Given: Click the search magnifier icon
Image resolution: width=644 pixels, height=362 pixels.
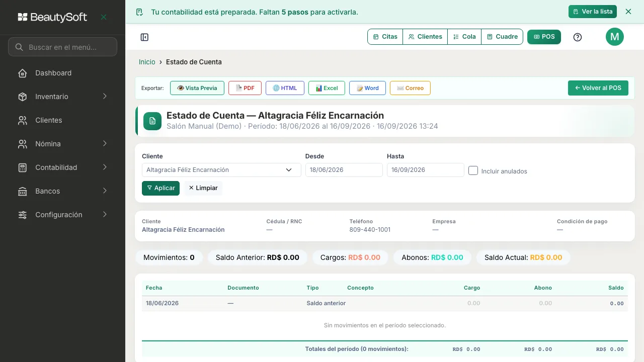Looking at the screenshot, I should tap(19, 47).
